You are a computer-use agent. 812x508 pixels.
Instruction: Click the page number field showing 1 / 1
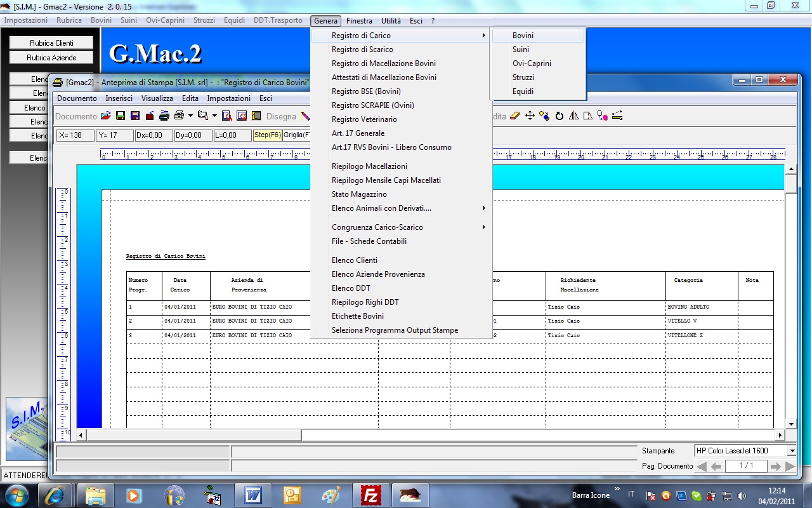[746, 466]
